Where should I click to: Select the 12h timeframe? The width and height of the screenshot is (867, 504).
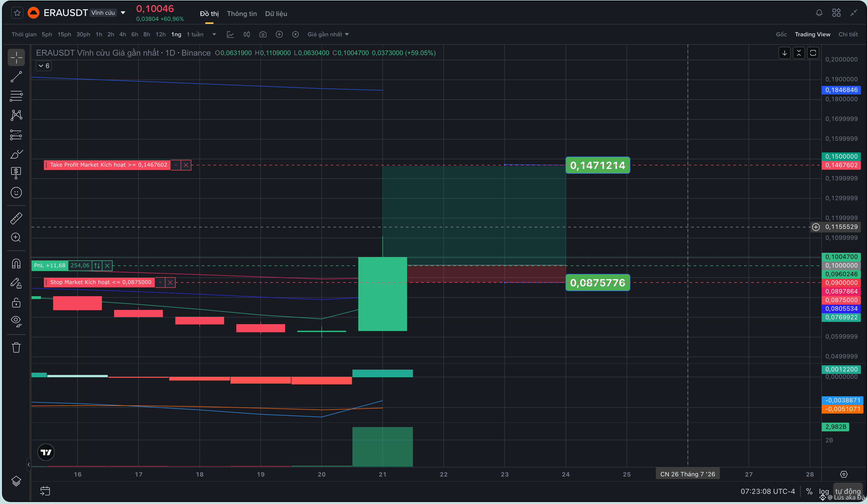click(x=160, y=34)
